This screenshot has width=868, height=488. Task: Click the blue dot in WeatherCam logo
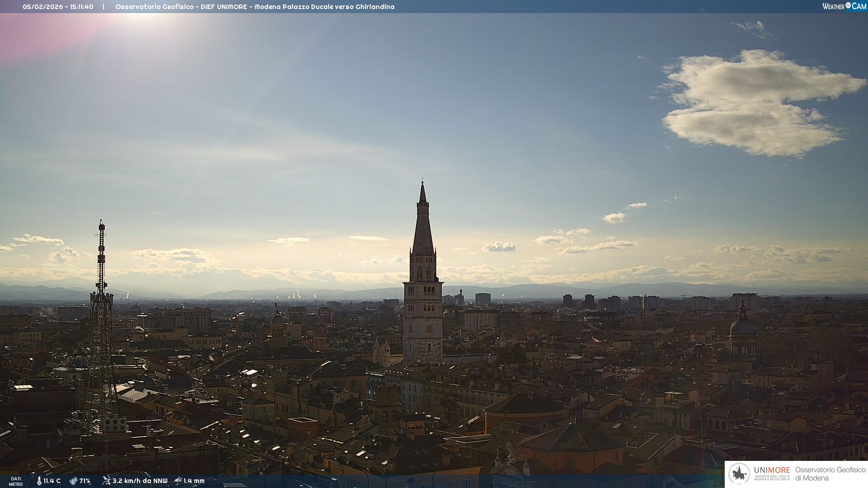[x=848, y=5]
